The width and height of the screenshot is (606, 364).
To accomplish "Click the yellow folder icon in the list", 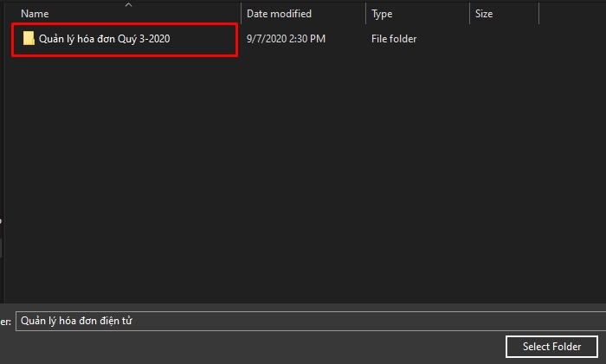I will point(29,39).
